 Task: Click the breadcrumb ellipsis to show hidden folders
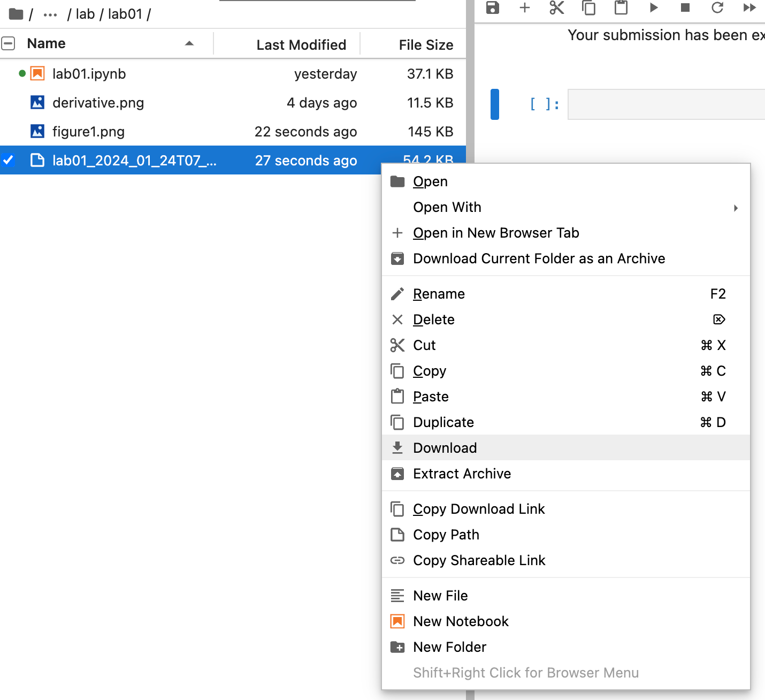coord(50,14)
